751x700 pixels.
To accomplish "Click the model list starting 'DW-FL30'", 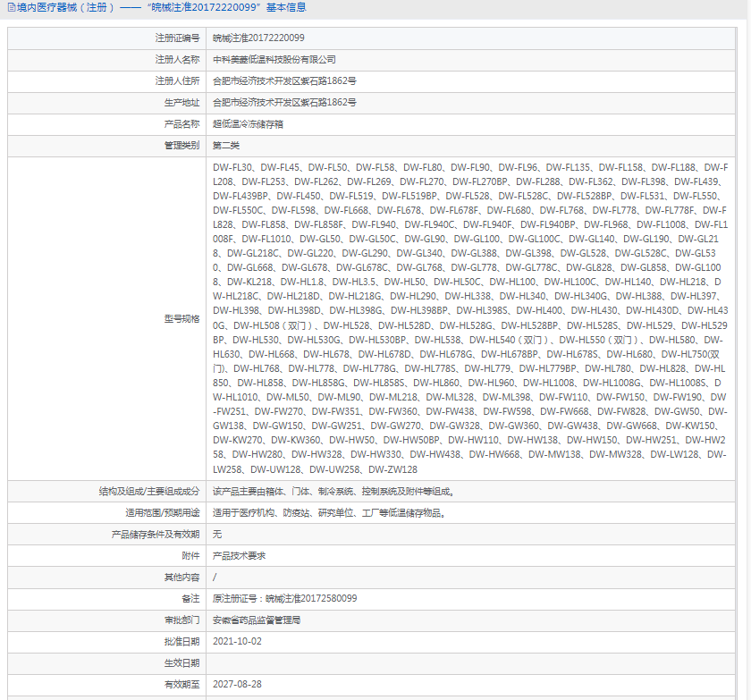I will (470, 318).
